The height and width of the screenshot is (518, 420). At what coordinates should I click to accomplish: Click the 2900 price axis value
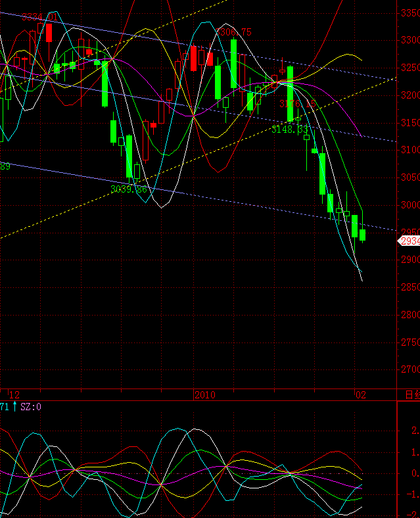coord(410,260)
